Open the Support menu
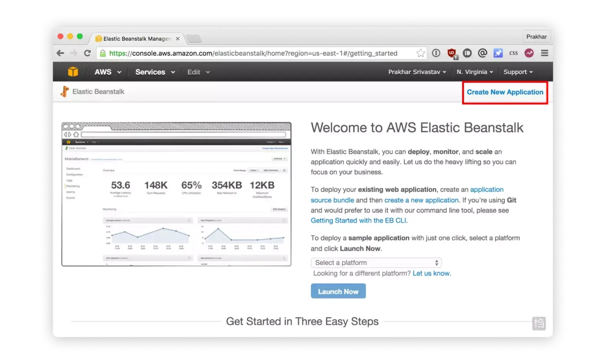 point(518,72)
